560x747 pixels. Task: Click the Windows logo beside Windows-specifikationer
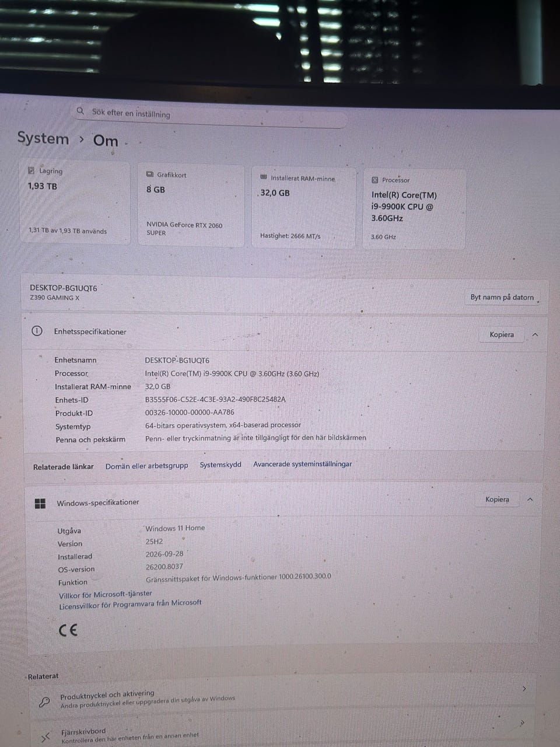pos(40,503)
